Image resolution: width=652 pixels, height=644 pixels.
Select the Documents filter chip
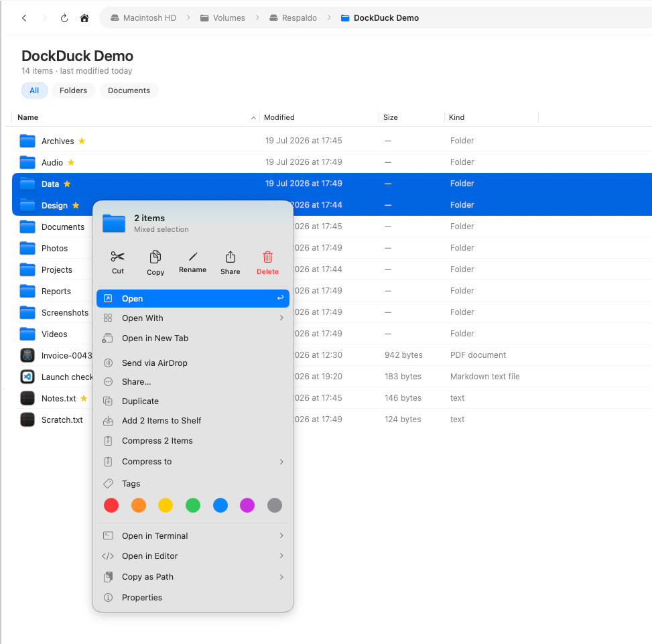point(129,90)
